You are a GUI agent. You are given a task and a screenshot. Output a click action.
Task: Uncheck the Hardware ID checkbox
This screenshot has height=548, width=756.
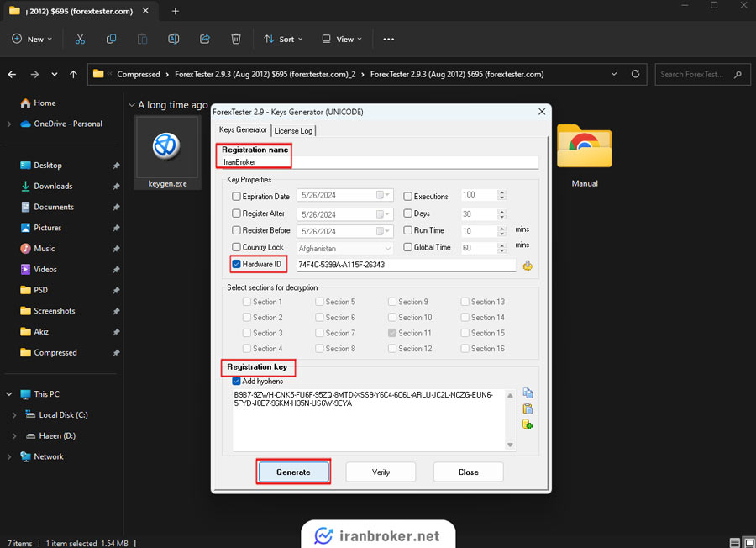coord(236,264)
